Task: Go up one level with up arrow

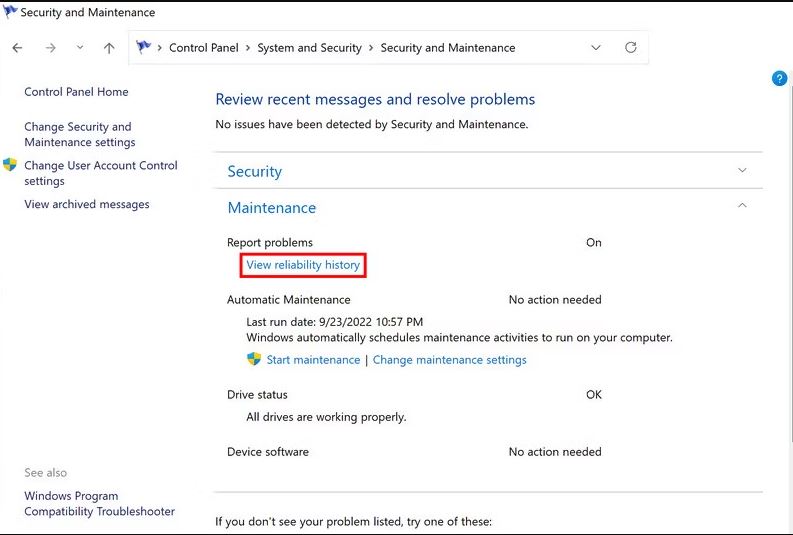Action: [109, 48]
